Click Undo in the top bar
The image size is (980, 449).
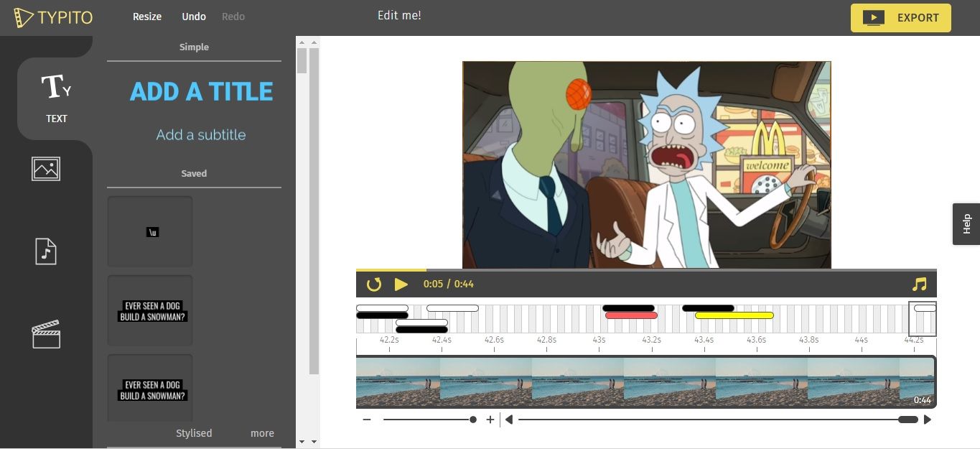click(x=194, y=17)
